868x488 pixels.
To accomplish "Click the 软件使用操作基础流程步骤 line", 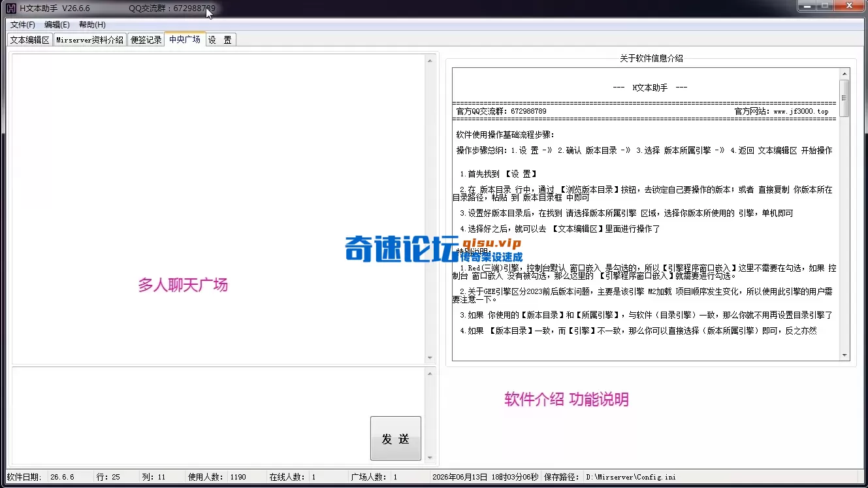I will [505, 135].
